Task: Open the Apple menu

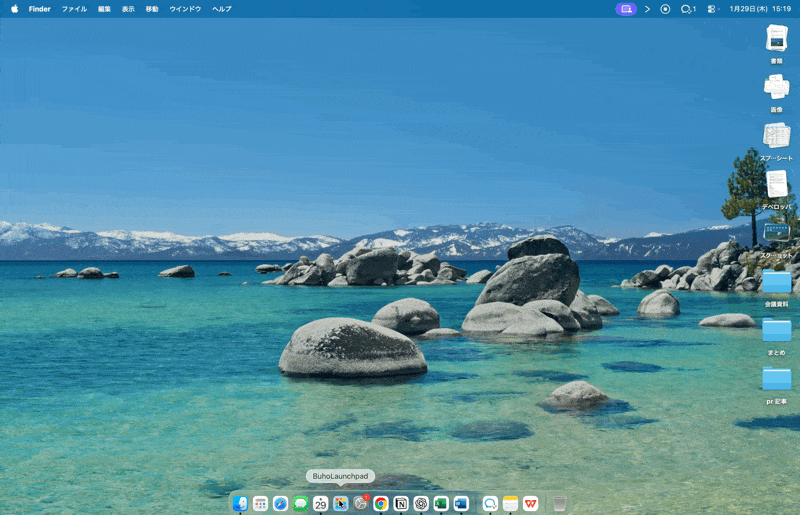Action: pos(14,9)
